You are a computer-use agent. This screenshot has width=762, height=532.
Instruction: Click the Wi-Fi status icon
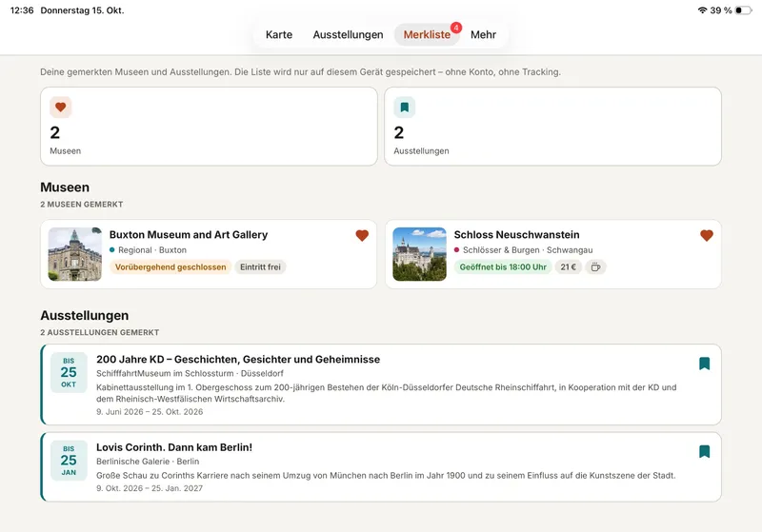(702, 10)
